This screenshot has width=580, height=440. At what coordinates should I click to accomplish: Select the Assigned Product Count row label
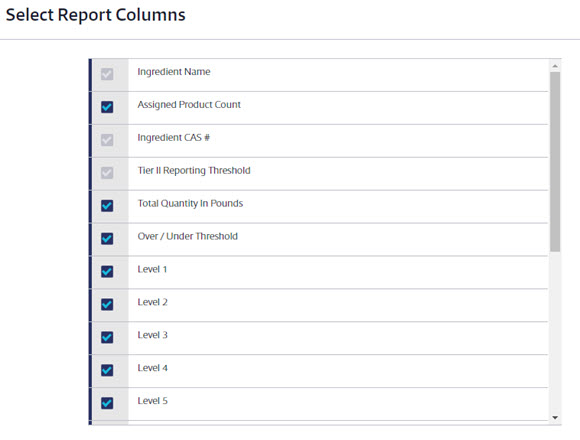tap(189, 105)
